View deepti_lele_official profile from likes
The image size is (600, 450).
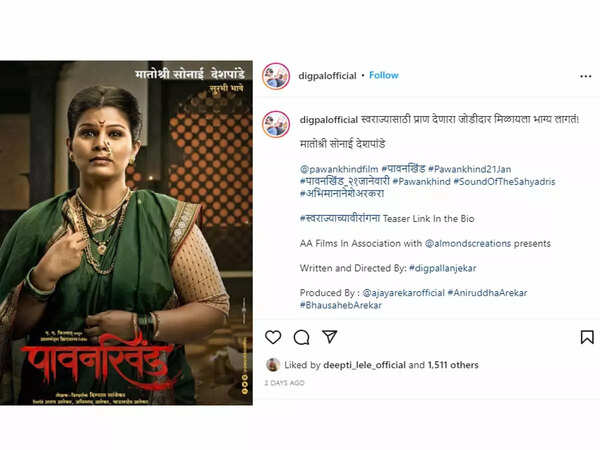[x=364, y=365]
